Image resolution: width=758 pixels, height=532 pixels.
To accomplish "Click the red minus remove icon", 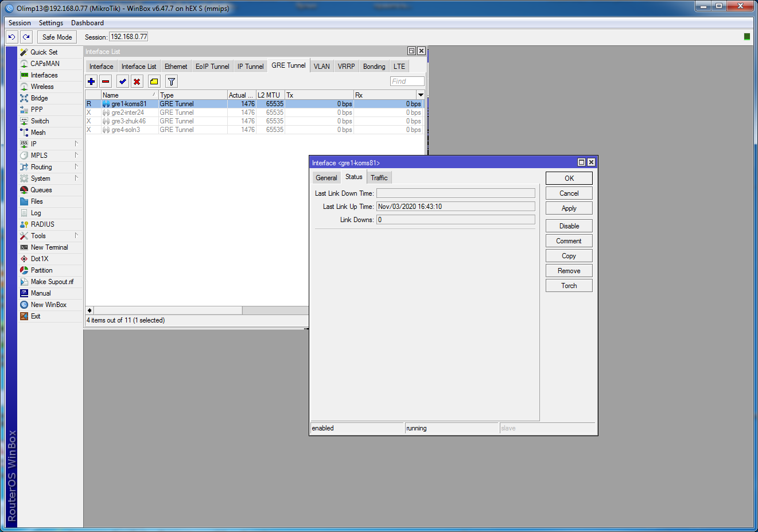I will click(x=106, y=81).
